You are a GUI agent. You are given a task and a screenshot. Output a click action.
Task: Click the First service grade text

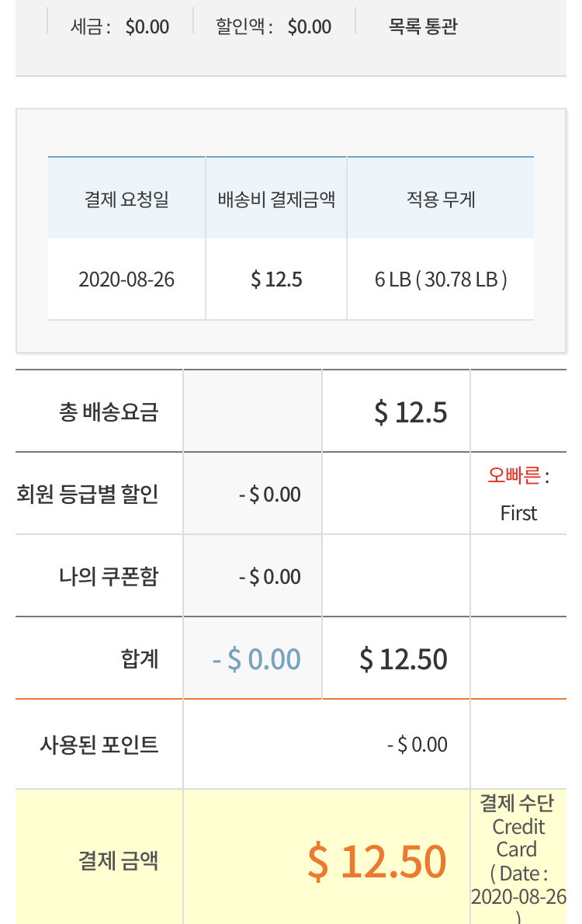click(x=518, y=513)
